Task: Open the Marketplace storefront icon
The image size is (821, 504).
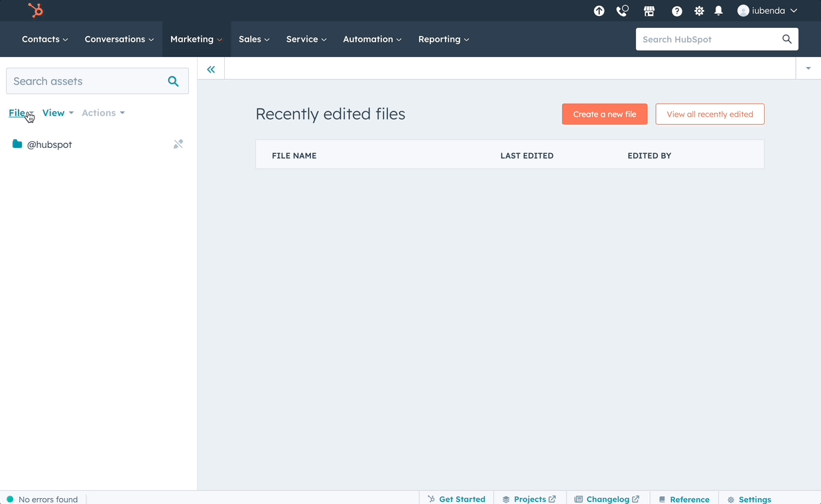Action: pos(649,11)
